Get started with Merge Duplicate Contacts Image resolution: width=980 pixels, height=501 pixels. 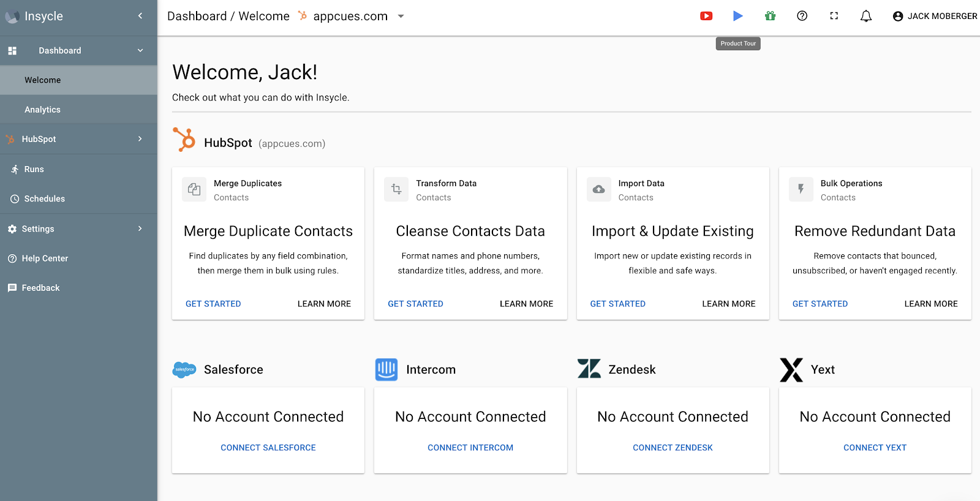(213, 304)
